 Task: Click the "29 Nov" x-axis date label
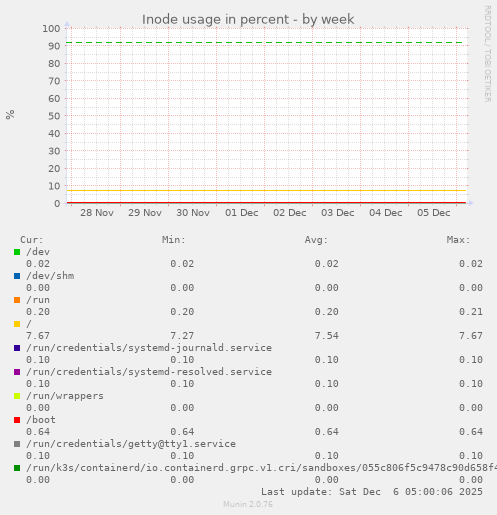(145, 213)
